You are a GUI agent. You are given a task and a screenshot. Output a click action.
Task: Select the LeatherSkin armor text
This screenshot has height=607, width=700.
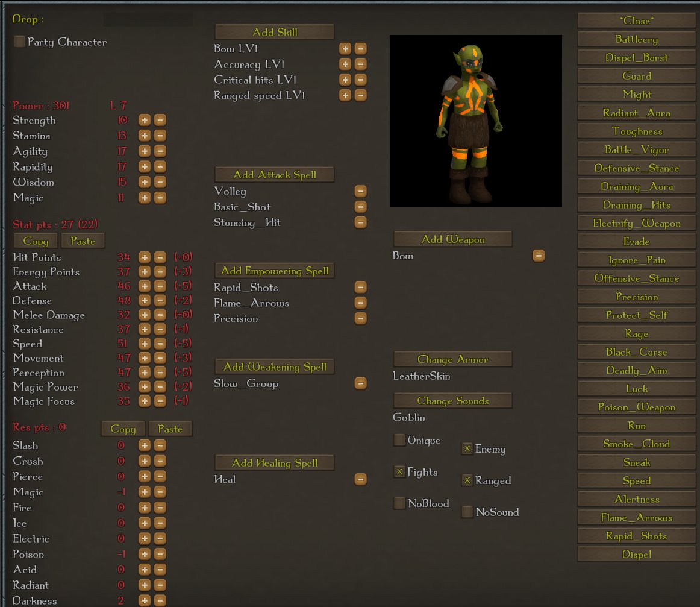point(422,376)
